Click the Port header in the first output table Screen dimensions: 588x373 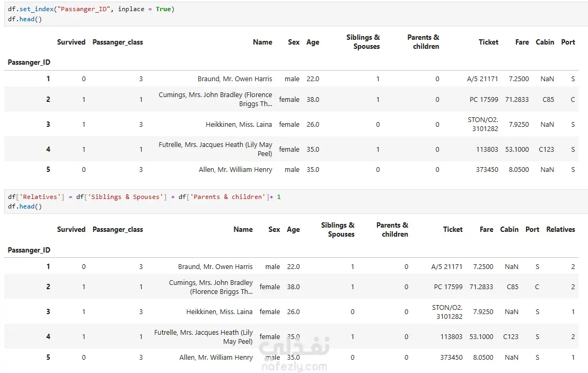tap(568, 42)
